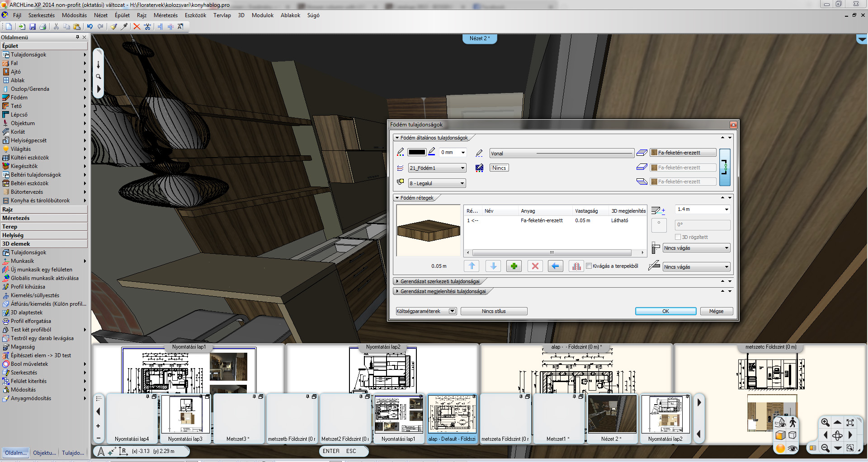Switch to the 'Objektu...' side panel tab
This screenshot has height=462, width=868.
[44, 453]
